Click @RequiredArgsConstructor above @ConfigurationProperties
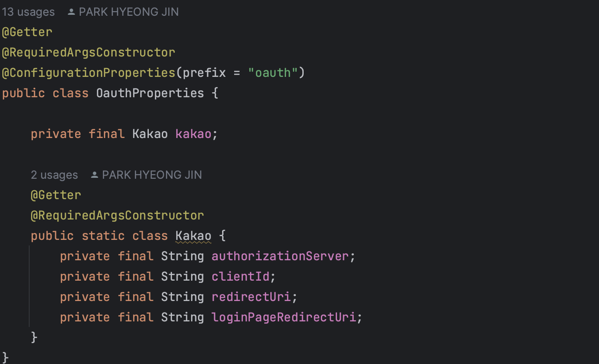599x364 pixels. pos(89,52)
